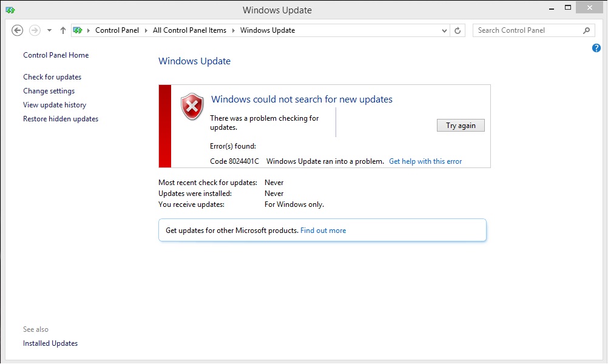Screen dimensions: 608x364
Task: Expand the arrow after All Control Panel Items
Action: pos(234,30)
